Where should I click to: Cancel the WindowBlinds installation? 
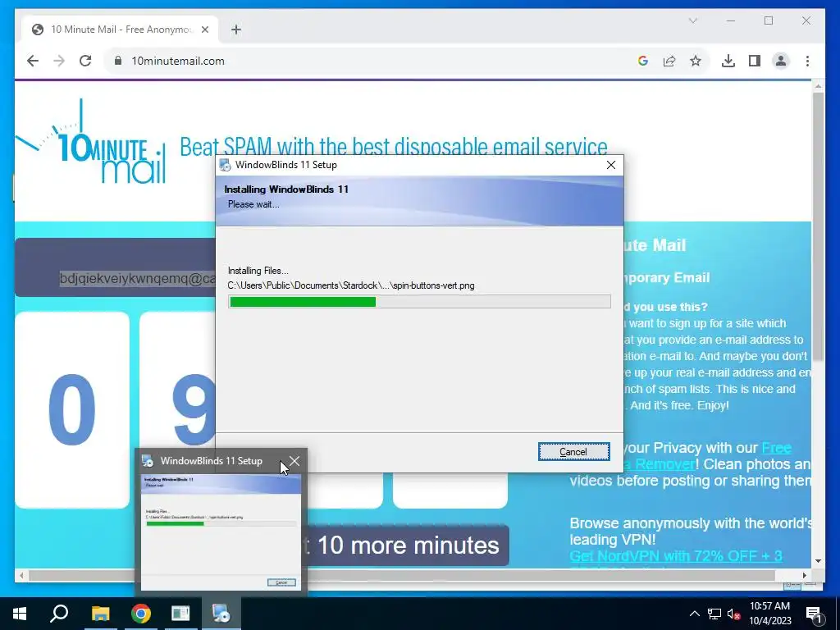click(573, 452)
